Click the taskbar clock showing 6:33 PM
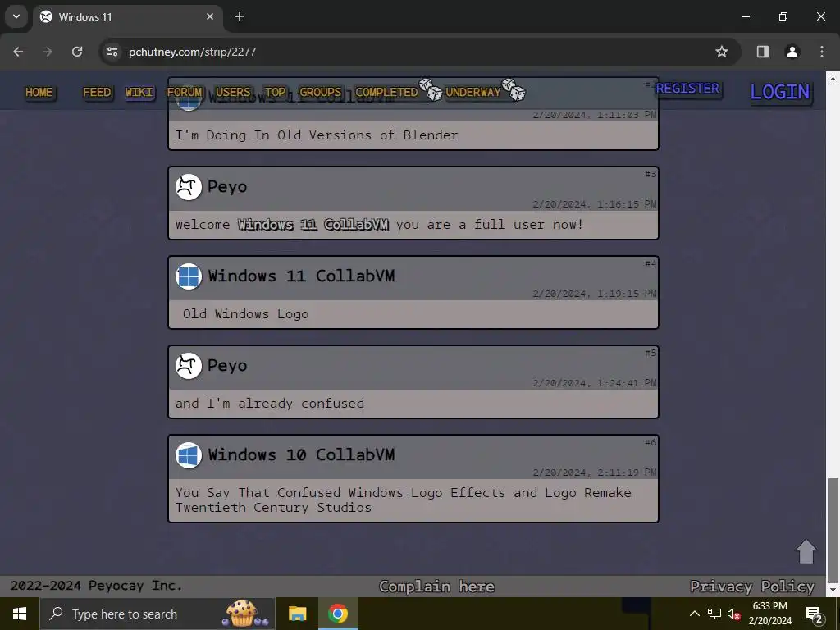The width and height of the screenshot is (840, 630). (769, 614)
